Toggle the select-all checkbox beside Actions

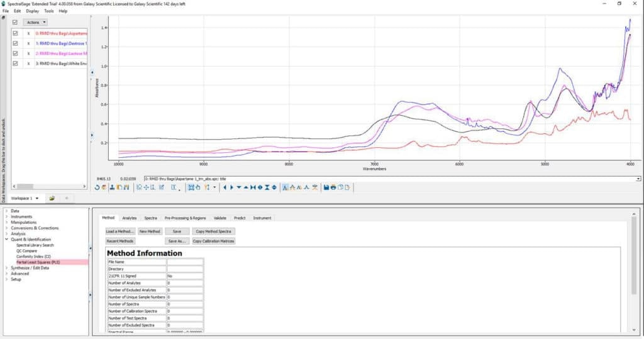(15, 22)
